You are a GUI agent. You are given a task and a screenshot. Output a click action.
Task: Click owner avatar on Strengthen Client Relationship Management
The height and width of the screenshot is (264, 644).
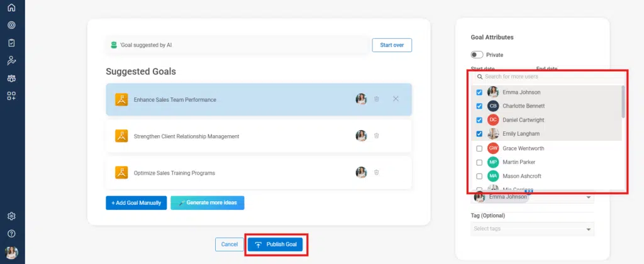point(361,136)
